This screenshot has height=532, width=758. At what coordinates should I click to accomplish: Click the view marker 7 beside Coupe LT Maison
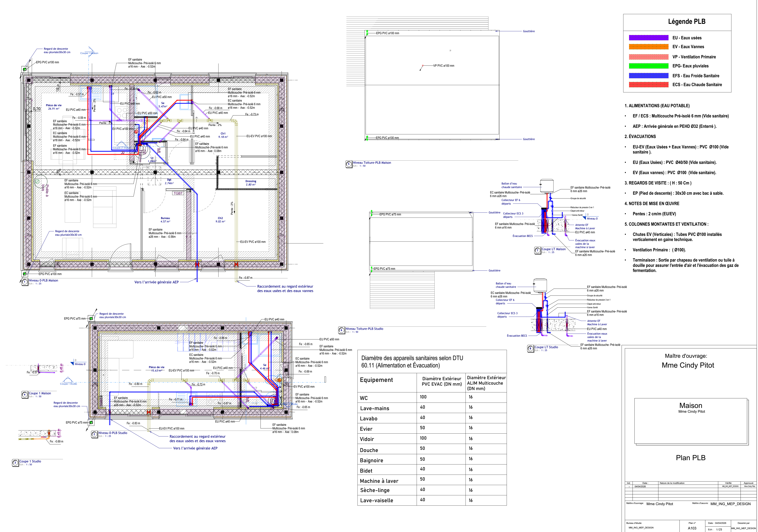click(538, 251)
